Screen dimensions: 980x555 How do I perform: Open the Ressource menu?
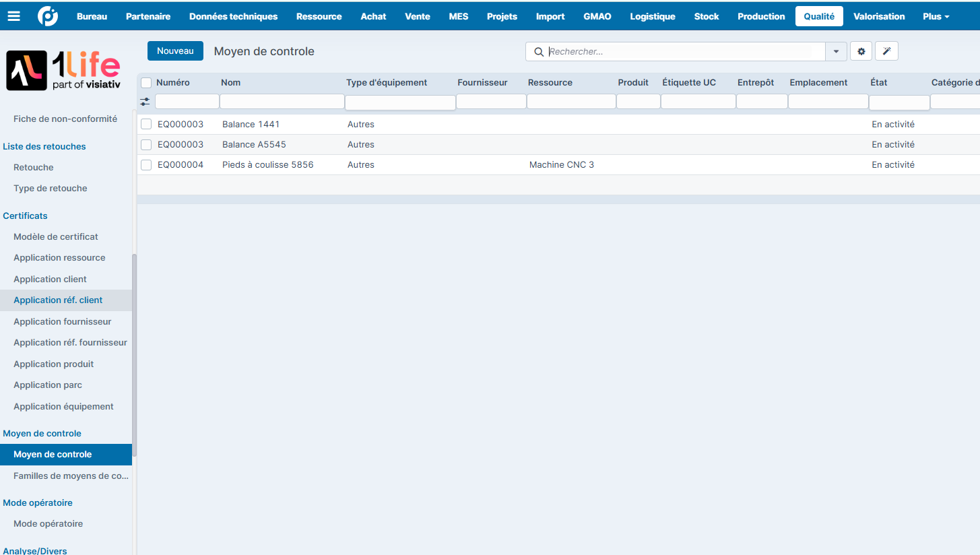(319, 16)
